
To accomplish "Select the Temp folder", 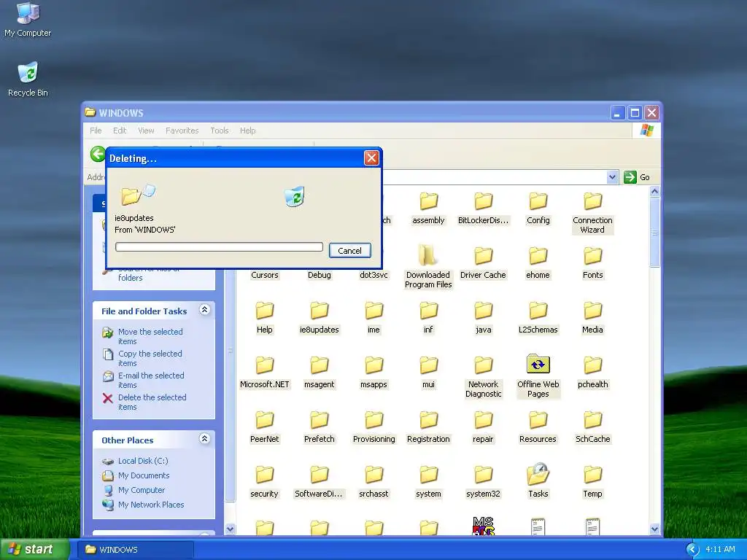I will point(592,482).
